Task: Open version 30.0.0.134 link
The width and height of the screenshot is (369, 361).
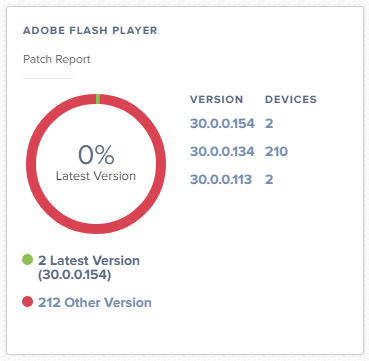Action: click(x=222, y=152)
